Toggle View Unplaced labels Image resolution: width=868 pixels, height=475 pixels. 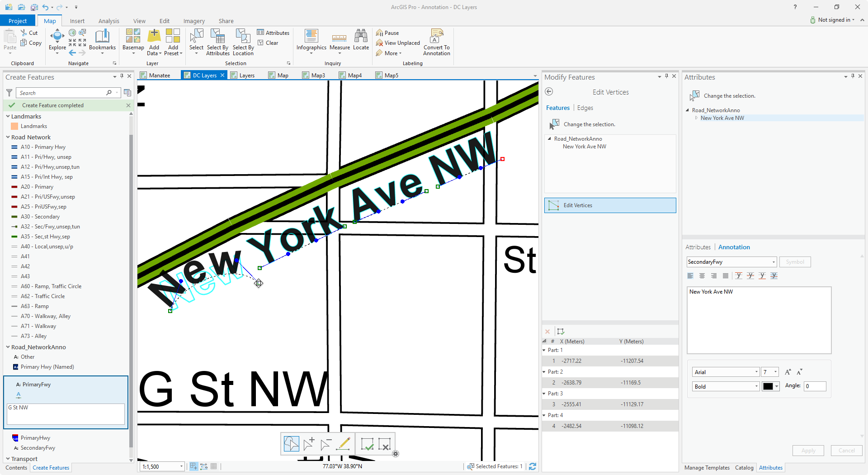(398, 43)
